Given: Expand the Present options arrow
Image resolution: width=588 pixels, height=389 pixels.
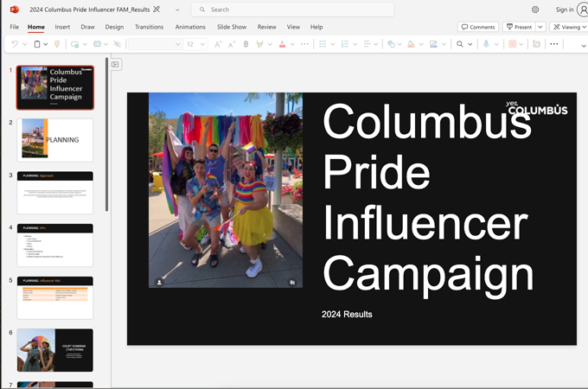Looking at the screenshot, I should click(540, 27).
